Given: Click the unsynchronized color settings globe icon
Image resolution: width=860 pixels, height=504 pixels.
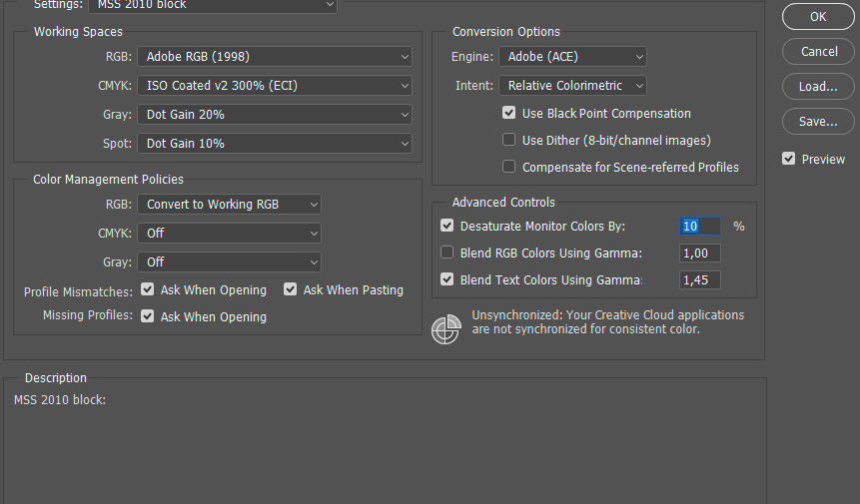Looking at the screenshot, I should click(x=445, y=330).
